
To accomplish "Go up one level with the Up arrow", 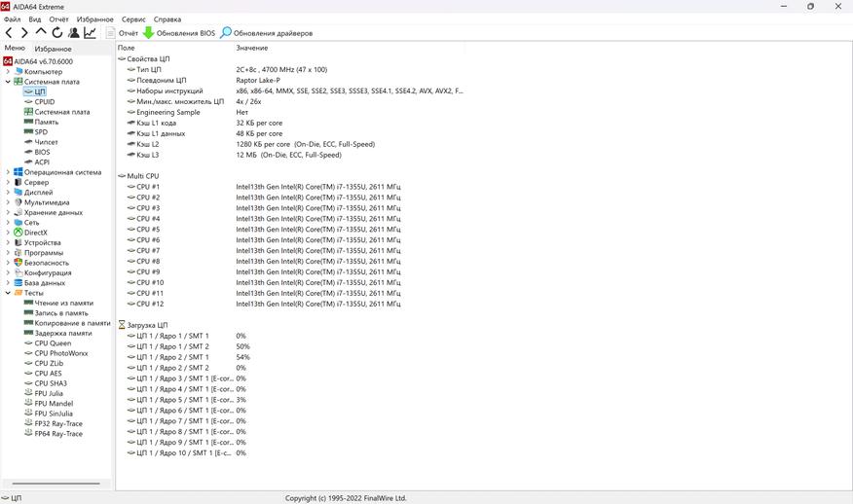I will click(x=41, y=32).
